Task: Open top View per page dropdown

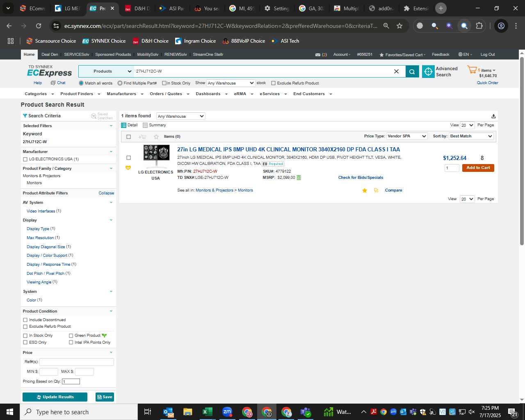Action: 467,125
